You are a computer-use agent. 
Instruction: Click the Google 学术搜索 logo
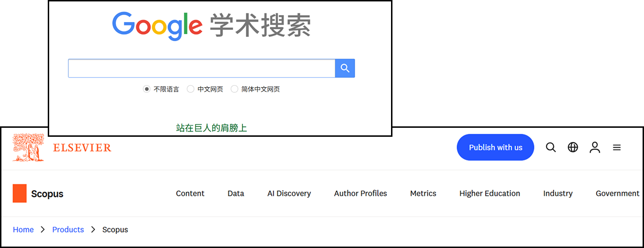211,27
